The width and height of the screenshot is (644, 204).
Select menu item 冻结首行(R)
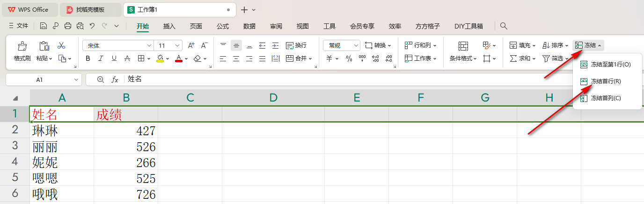(607, 81)
